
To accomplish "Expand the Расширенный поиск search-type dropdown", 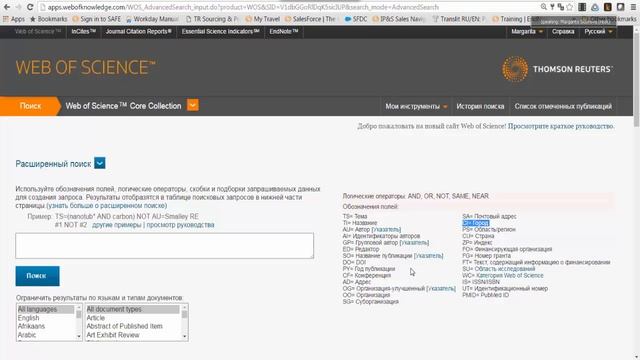I will (x=100, y=163).
